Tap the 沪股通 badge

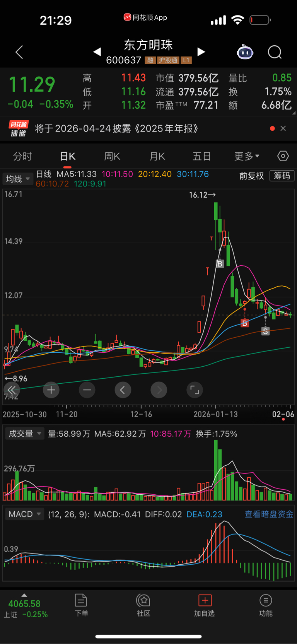(168, 60)
